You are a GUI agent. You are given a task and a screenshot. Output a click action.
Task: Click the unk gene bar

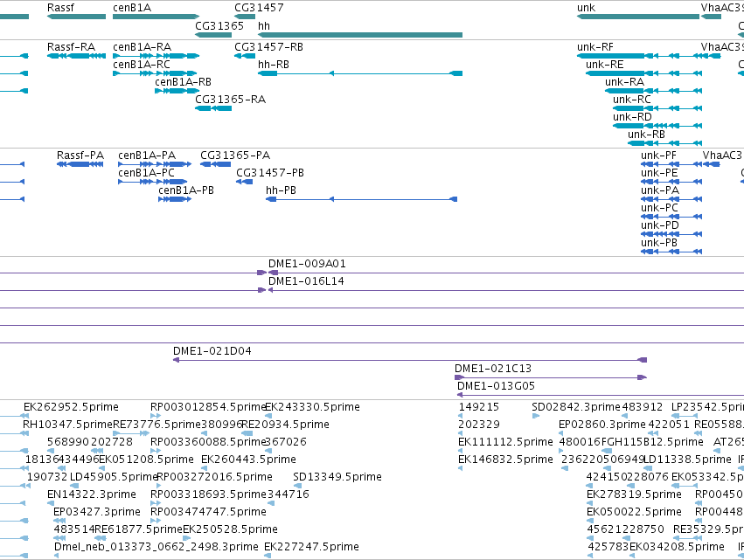(x=638, y=17)
